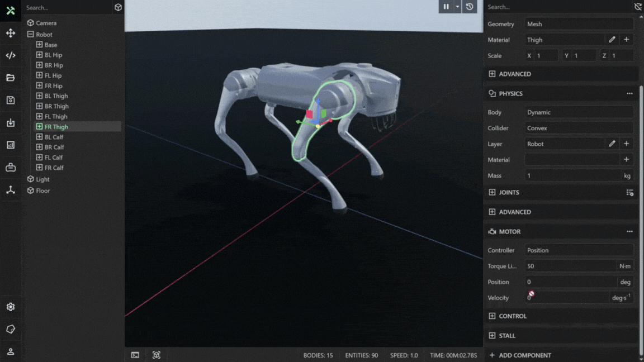Select BL Calf in the hierarchy
The height and width of the screenshot is (362, 644).
pos(54,137)
